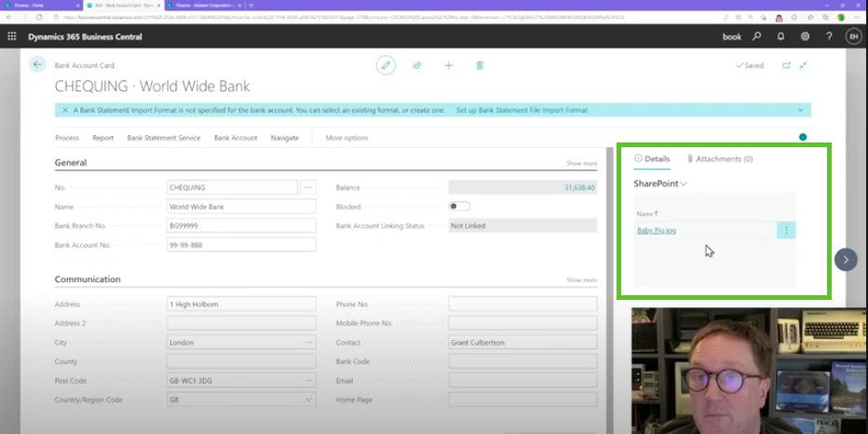The image size is (868, 434).
Task: Open the settings gear in top bar
Action: pos(805,36)
